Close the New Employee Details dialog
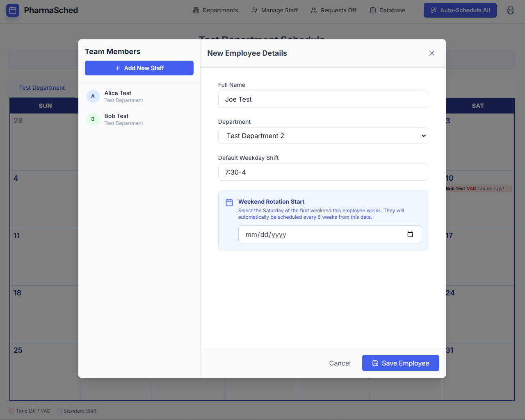Screen dimensions: 525x420 coord(431,53)
